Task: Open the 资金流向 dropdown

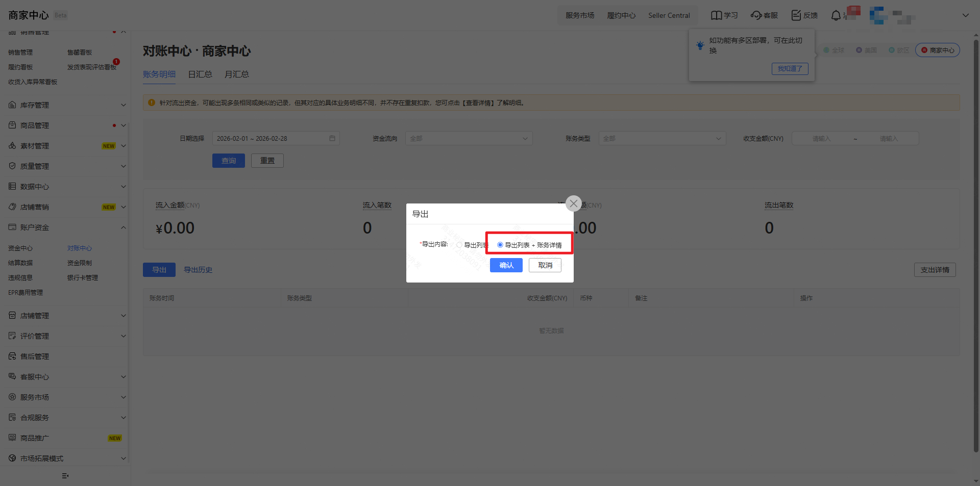Action: click(469, 138)
